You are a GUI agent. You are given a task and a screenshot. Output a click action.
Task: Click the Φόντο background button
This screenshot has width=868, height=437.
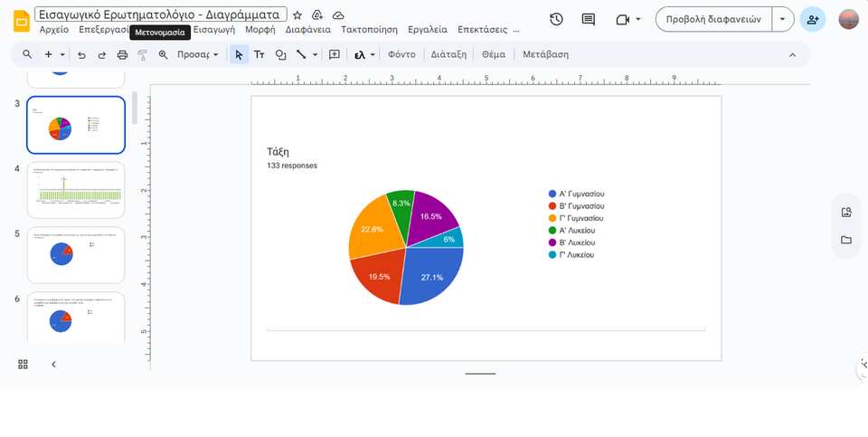tap(401, 55)
